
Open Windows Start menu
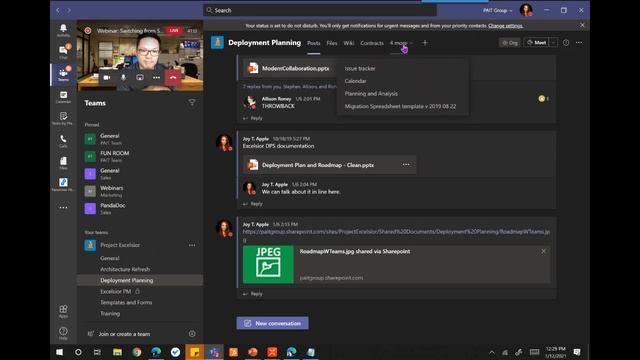pyautogui.click(x=59, y=352)
